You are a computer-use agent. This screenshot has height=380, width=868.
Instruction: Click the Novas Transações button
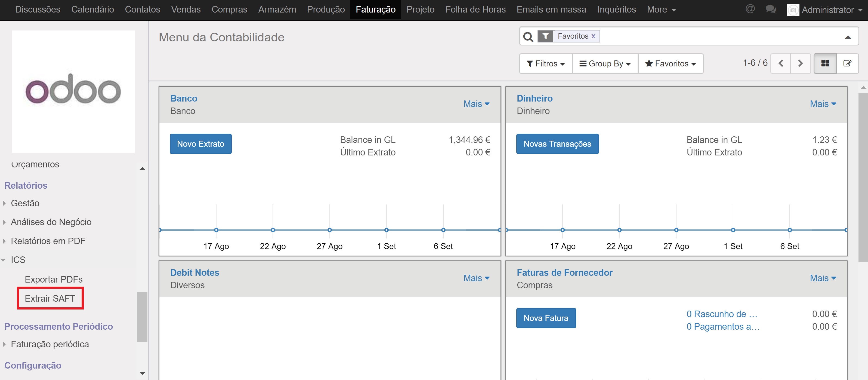(x=557, y=144)
